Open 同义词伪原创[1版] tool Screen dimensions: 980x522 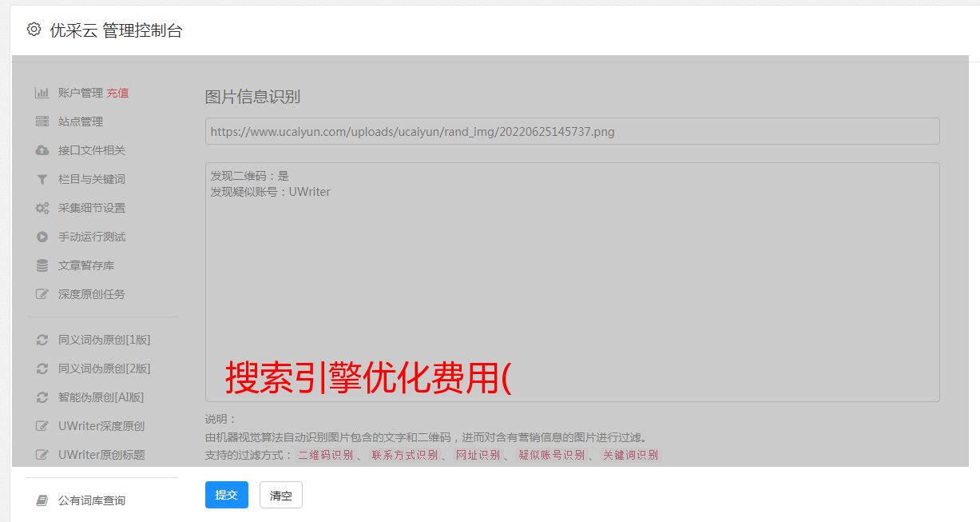105,340
